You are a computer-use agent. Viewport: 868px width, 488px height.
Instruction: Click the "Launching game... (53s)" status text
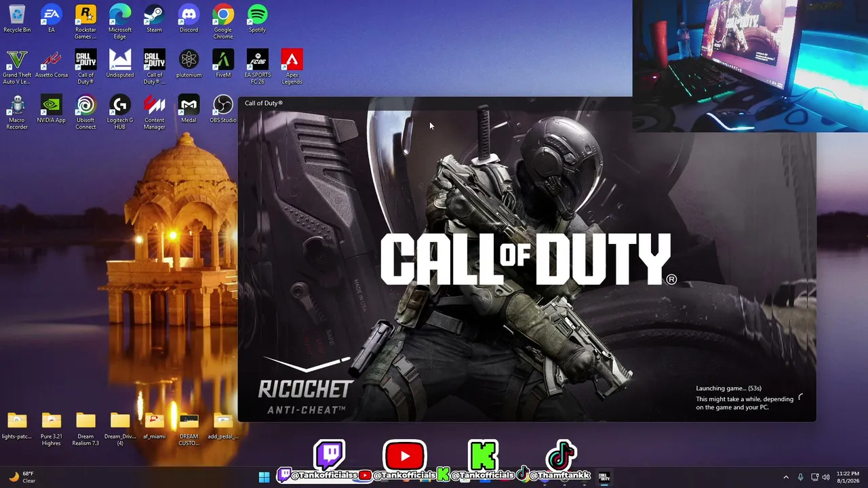pos(729,388)
